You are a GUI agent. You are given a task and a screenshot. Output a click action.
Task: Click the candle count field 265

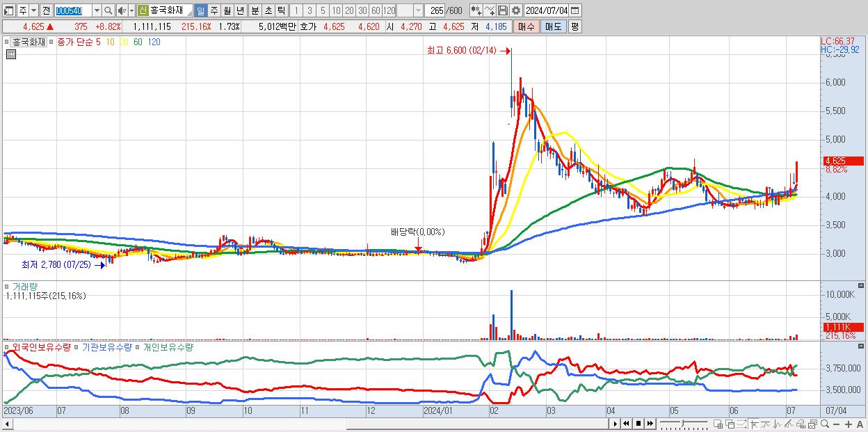pyautogui.click(x=435, y=11)
